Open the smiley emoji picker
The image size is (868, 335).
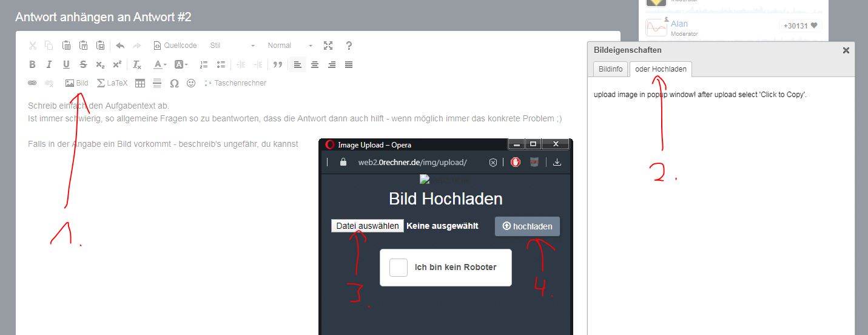191,83
